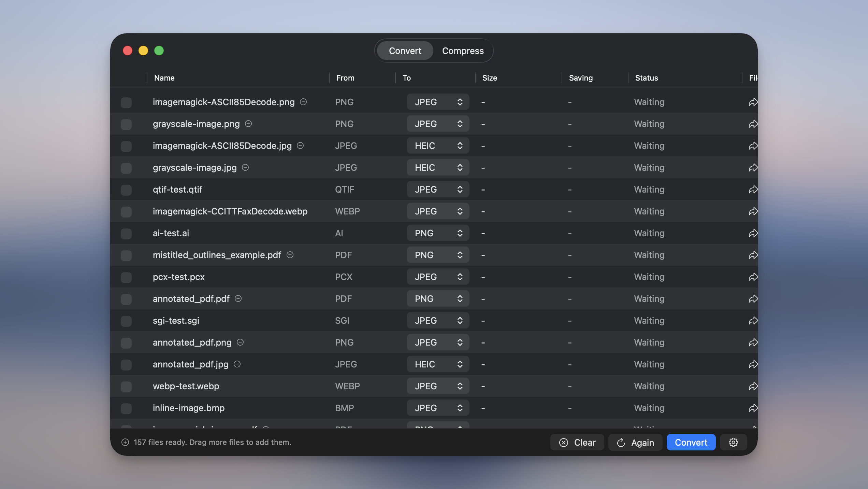The width and height of the screenshot is (868, 489).
Task: Switch to the Compress tab
Action: pos(463,51)
